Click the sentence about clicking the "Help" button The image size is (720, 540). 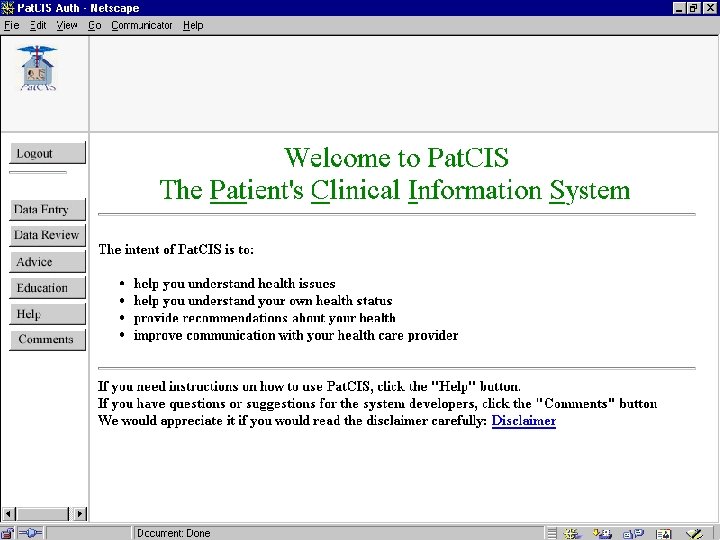click(x=309, y=387)
